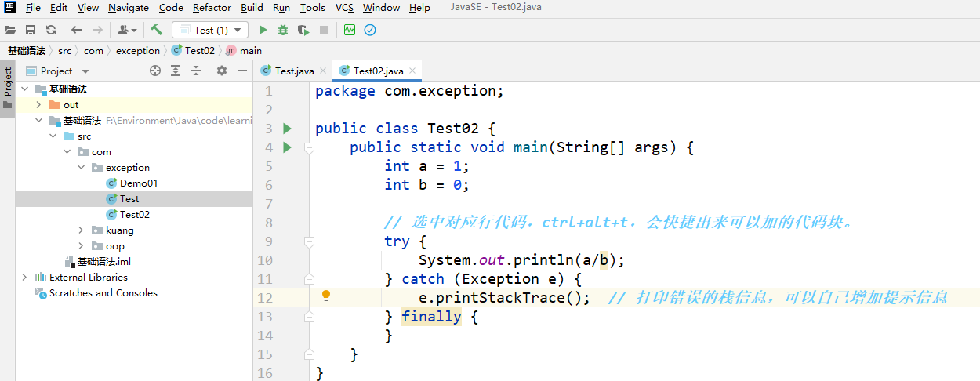This screenshot has height=381, width=980.
Task: Select the 基础语法.iml file
Action: pos(97,261)
